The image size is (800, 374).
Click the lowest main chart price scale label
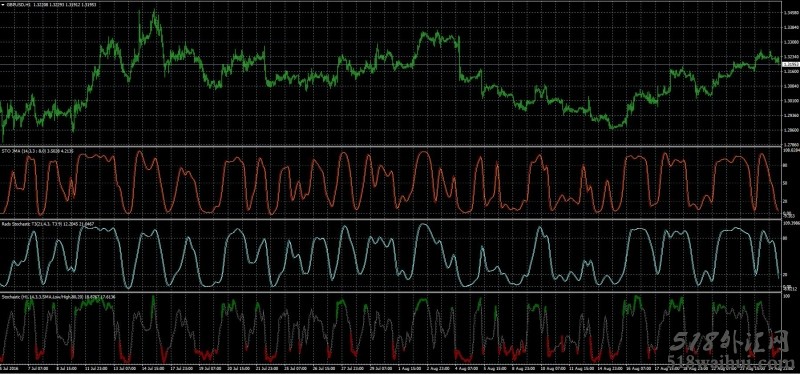[790, 144]
